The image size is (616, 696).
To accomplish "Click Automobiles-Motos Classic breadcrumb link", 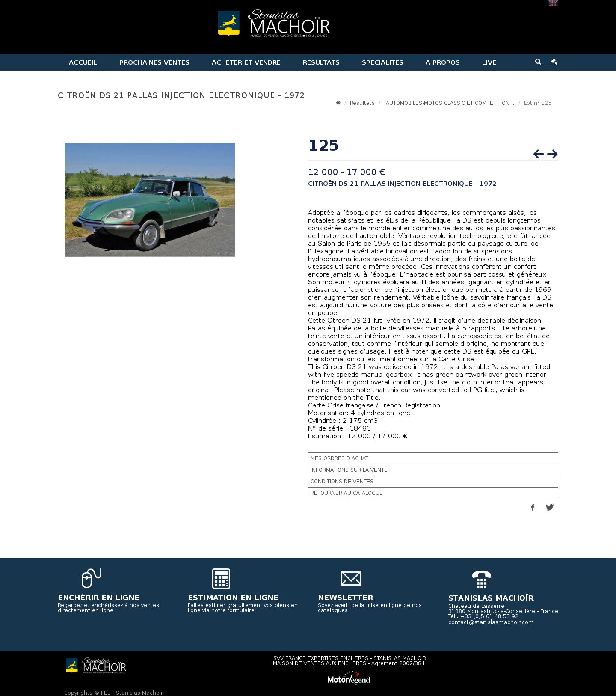I will coord(450,103).
